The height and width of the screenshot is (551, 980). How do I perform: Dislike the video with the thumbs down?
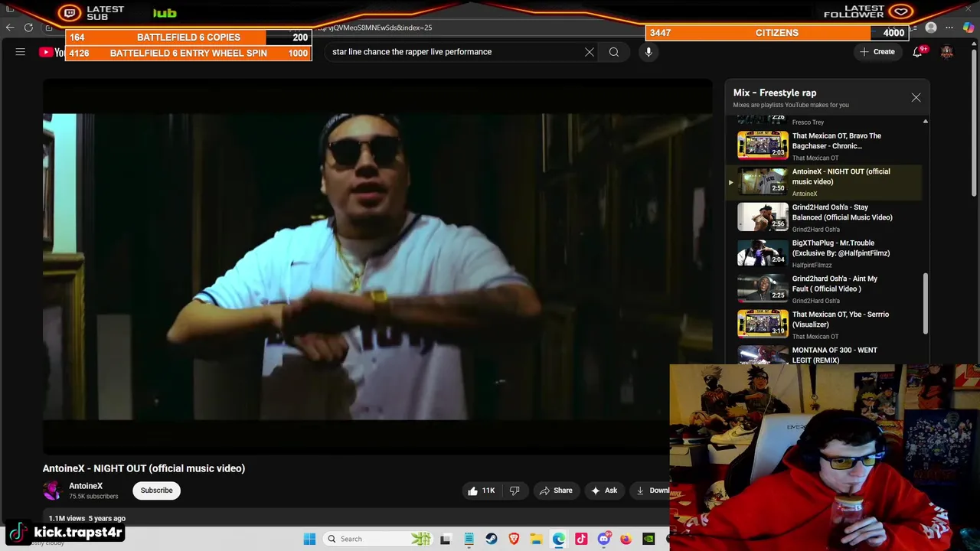click(514, 491)
